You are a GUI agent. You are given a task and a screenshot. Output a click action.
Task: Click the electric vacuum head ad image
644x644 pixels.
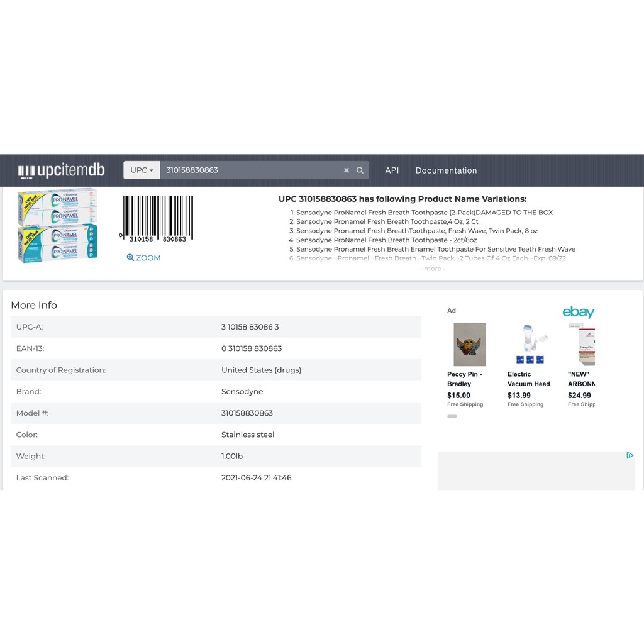[530, 345]
